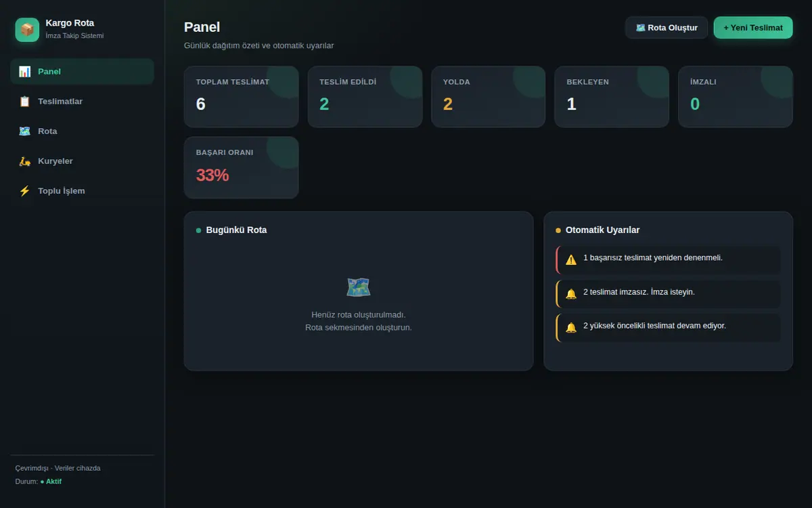
Task: Click the Bekleyen stat card
Action: pos(612,97)
